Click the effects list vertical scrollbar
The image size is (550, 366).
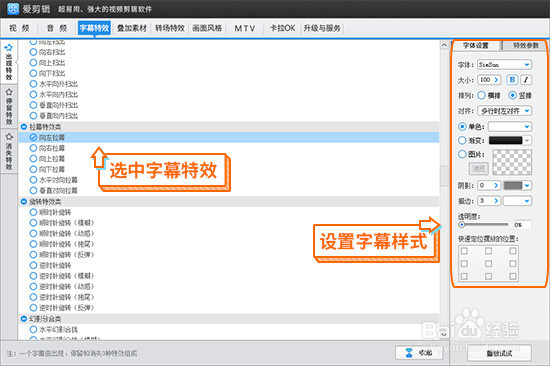[444, 175]
